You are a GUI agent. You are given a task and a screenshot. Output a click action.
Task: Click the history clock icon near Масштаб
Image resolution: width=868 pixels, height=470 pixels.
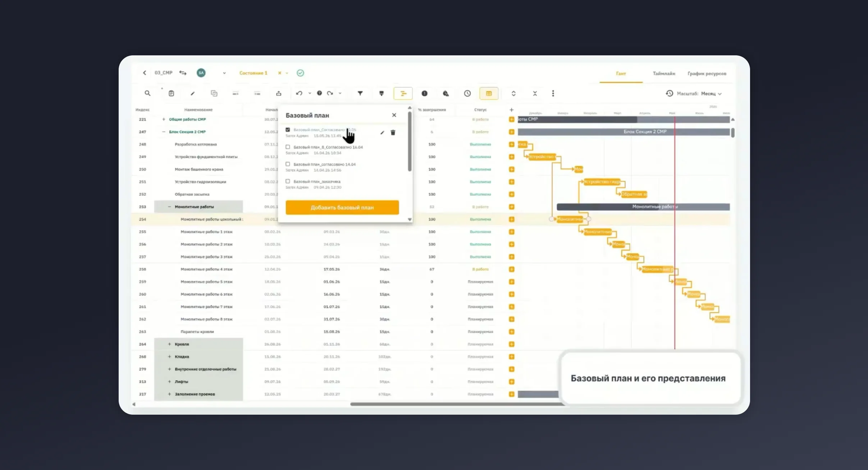(x=669, y=93)
